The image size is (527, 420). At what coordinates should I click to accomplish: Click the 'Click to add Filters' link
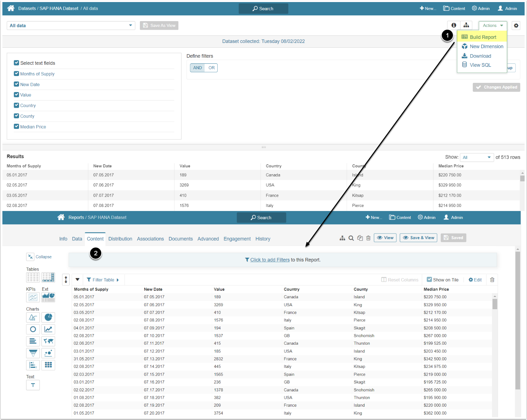coord(270,260)
